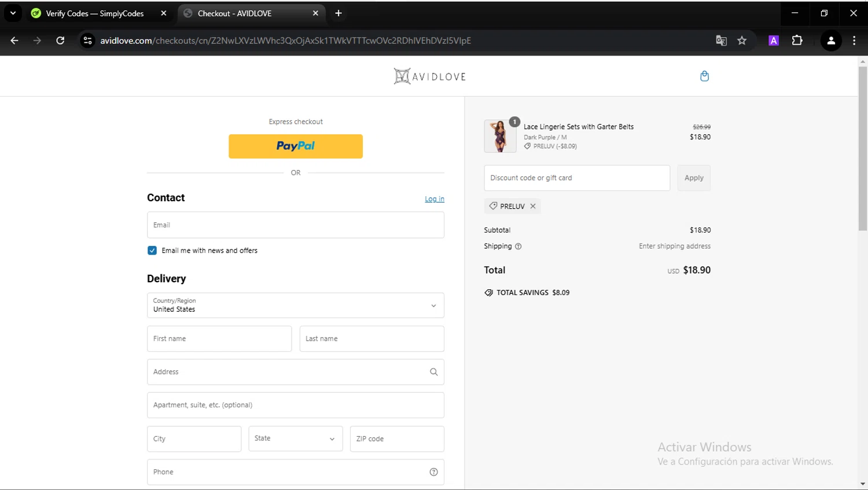Open the extensions puzzle icon
The height and width of the screenshot is (490, 868).
797,40
